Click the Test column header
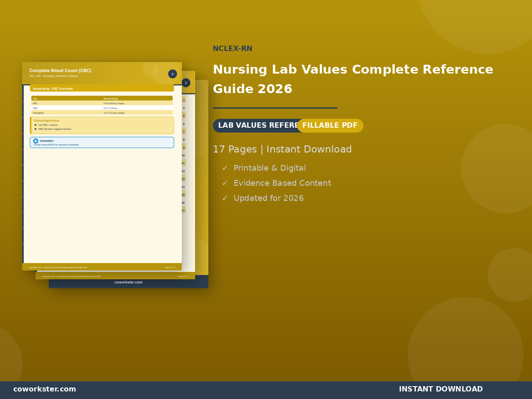Viewport: 532px width, 399px height. point(35,98)
